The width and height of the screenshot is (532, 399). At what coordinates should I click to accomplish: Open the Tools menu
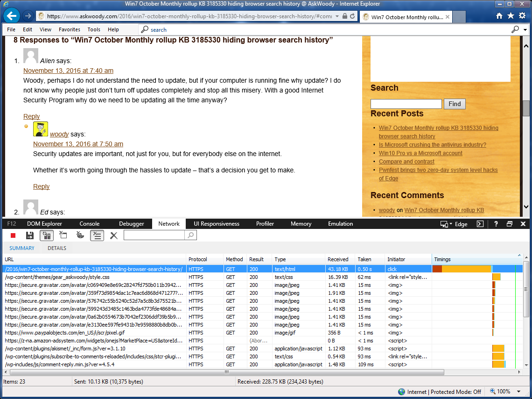94,29
